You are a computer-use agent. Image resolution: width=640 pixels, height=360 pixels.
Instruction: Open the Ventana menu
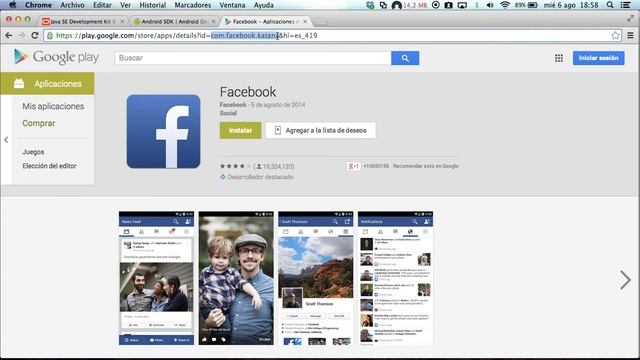point(232,5)
